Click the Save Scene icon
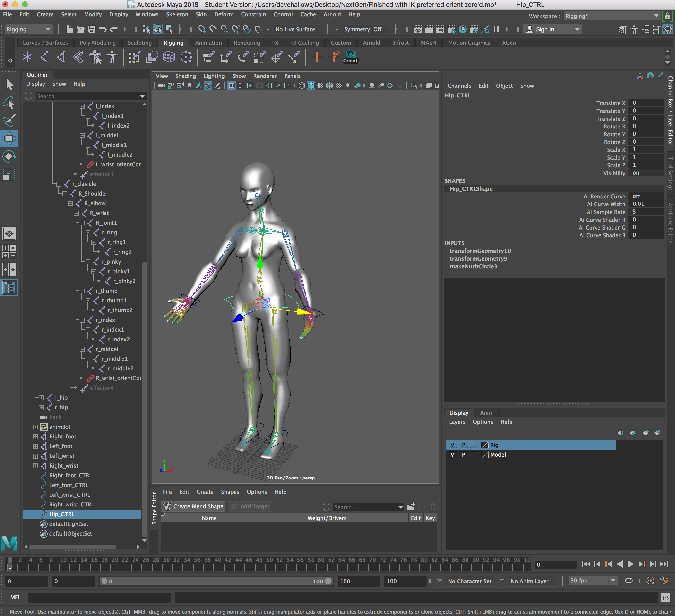 coord(92,29)
